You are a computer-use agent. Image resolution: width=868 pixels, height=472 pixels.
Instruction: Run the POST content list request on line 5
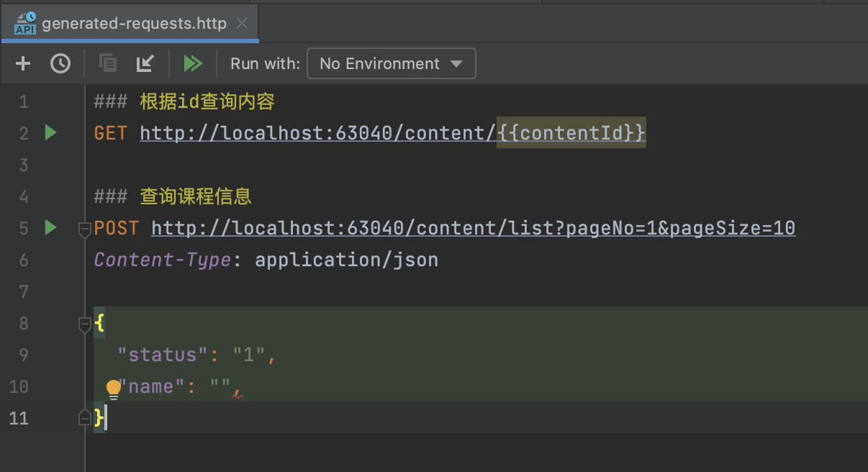(x=50, y=228)
